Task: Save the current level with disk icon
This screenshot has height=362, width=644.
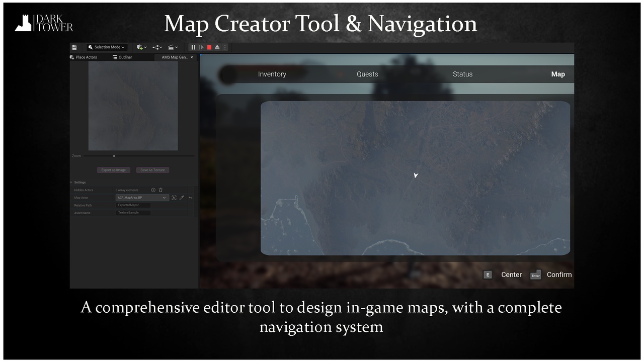Action: pyautogui.click(x=74, y=47)
